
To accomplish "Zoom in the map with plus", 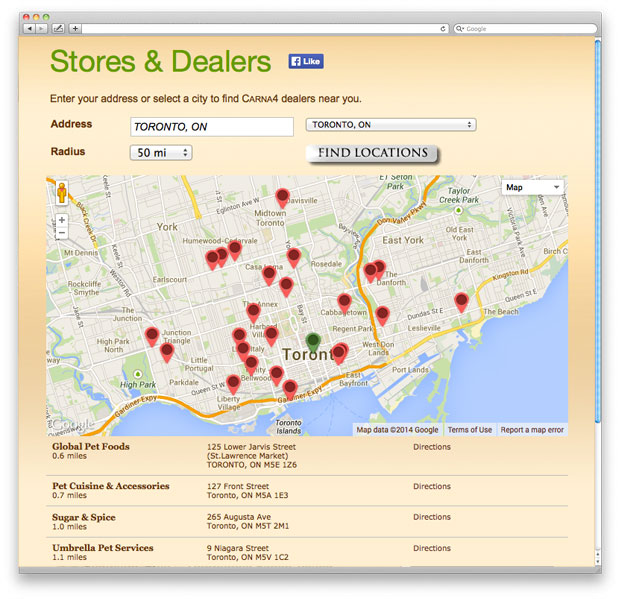I will (x=62, y=220).
